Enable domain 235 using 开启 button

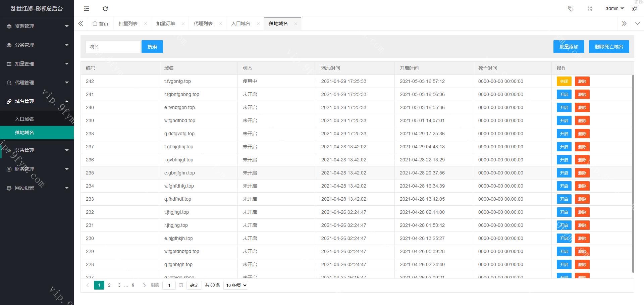click(564, 173)
